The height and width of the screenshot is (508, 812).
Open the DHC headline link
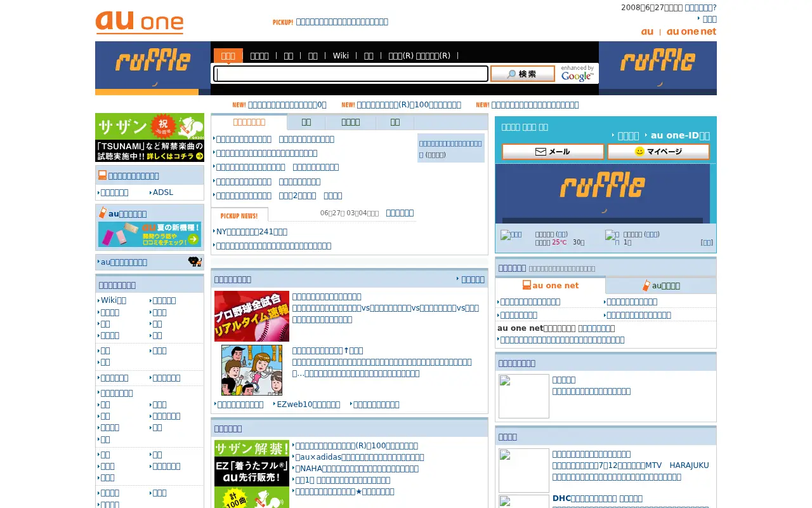coord(598,498)
